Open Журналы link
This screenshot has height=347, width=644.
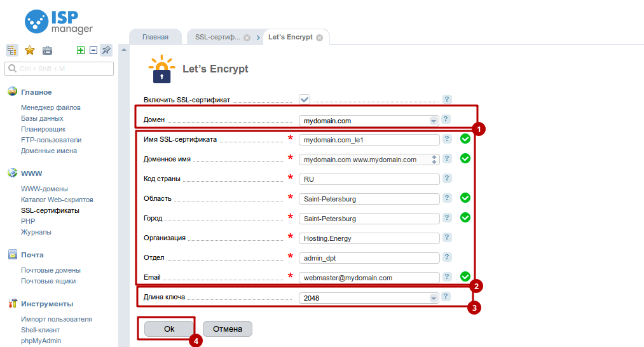click(x=36, y=232)
